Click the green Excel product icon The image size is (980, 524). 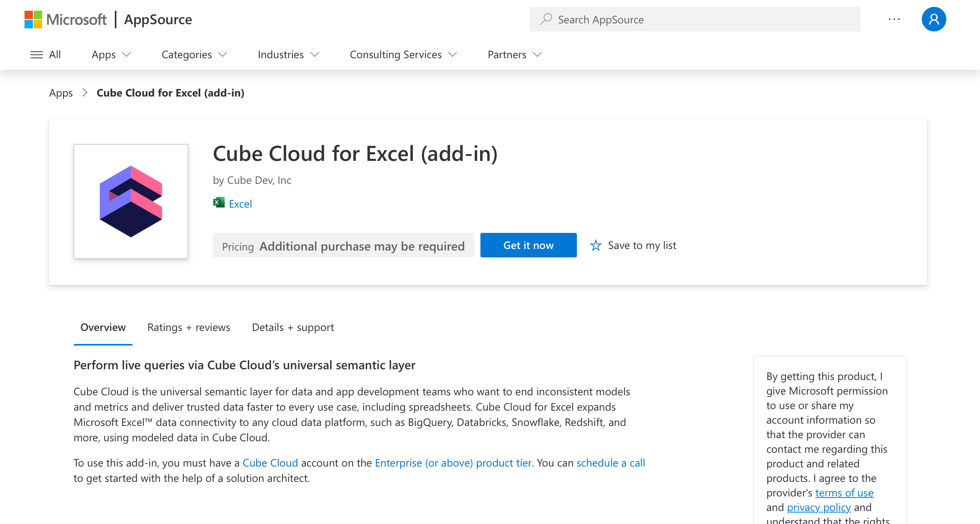(219, 203)
